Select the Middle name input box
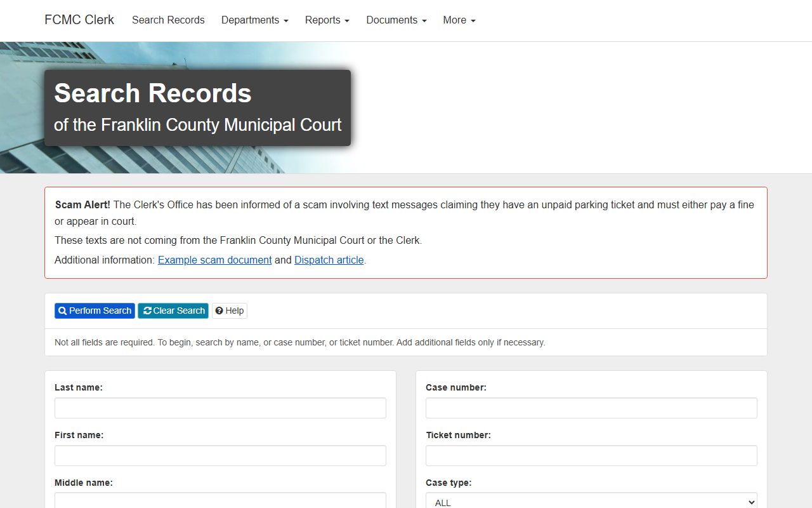This screenshot has height=508, width=812. point(220,500)
